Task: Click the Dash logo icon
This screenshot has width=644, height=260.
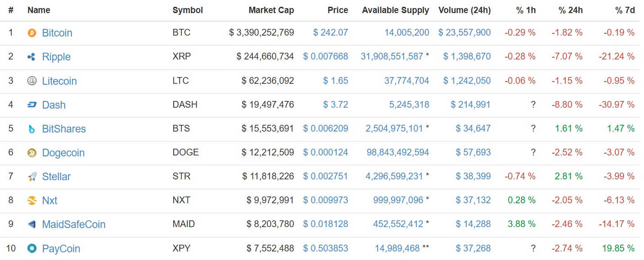Action: click(32, 105)
